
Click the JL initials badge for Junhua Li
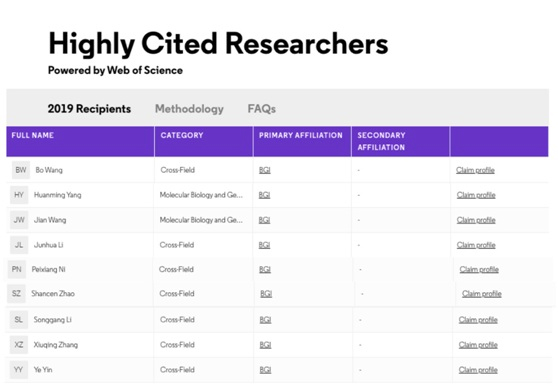[x=19, y=245]
